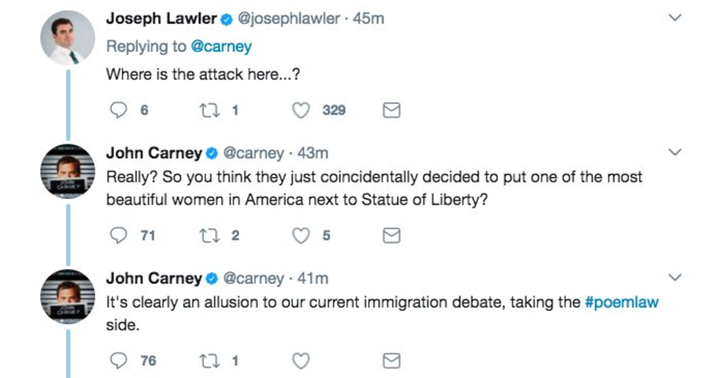Send Joseph Lawler's tweet via direct message
This screenshot has height=378, width=720.
coord(392,110)
